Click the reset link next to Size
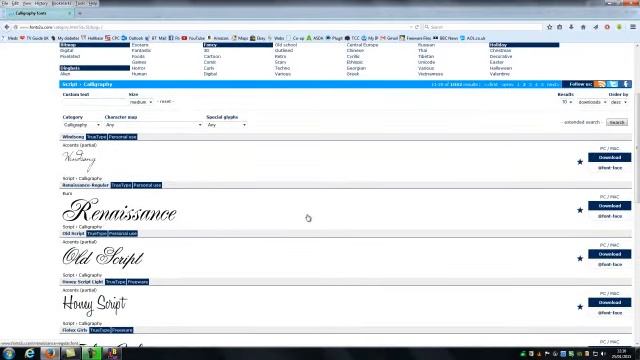The height and width of the screenshot is (360, 640). [166, 101]
